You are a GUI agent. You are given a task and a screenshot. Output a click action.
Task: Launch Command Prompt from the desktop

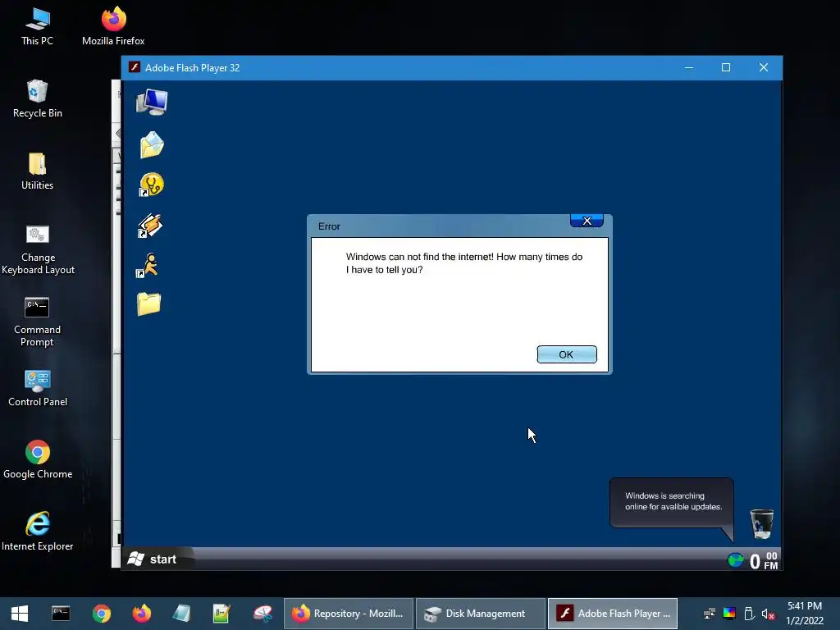pyautogui.click(x=37, y=322)
